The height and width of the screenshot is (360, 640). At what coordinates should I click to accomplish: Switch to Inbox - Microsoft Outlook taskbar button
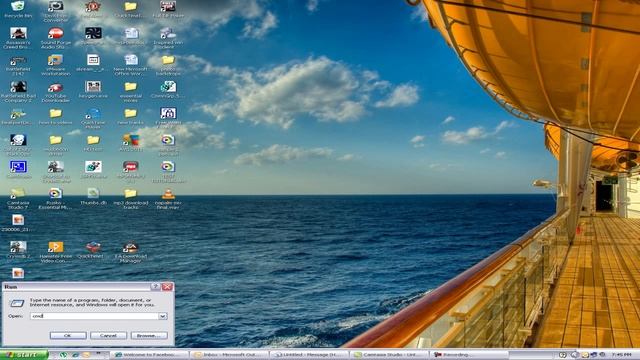(x=230, y=355)
